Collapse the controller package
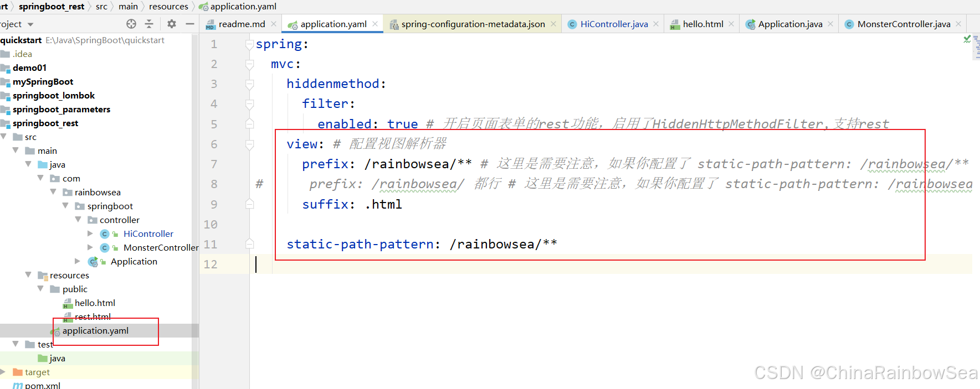 (78, 220)
